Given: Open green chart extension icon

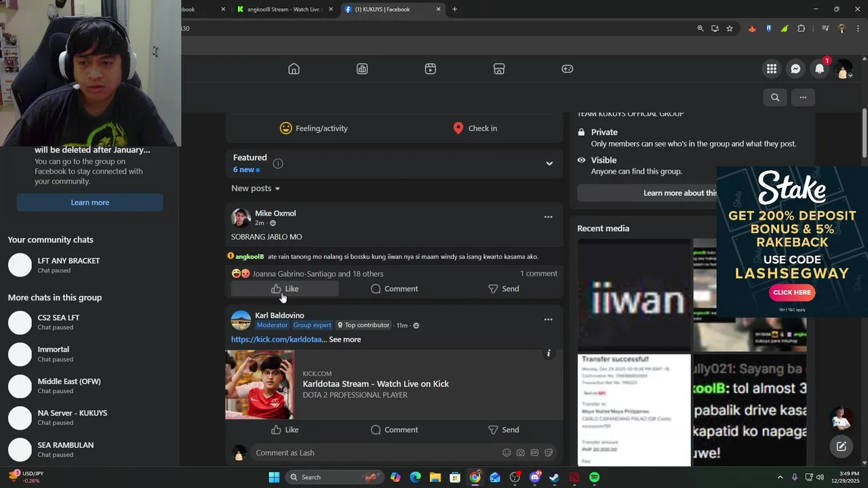Looking at the screenshot, I should coord(785,28).
